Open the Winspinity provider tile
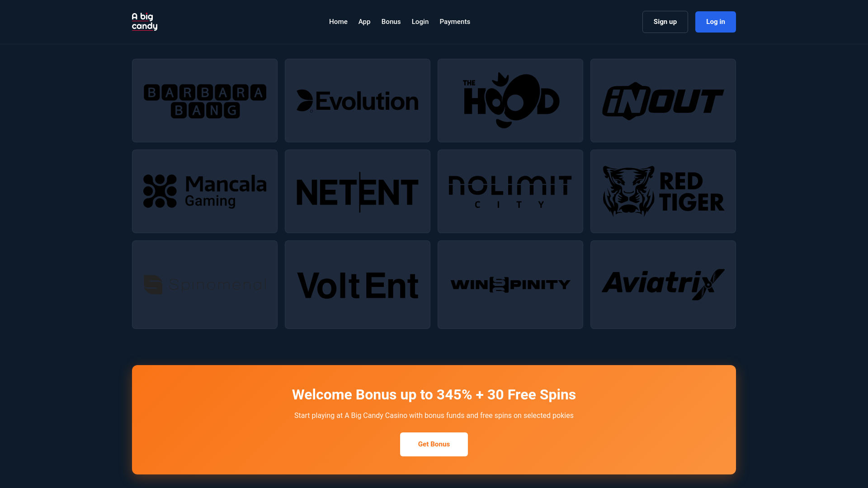 pos(510,285)
